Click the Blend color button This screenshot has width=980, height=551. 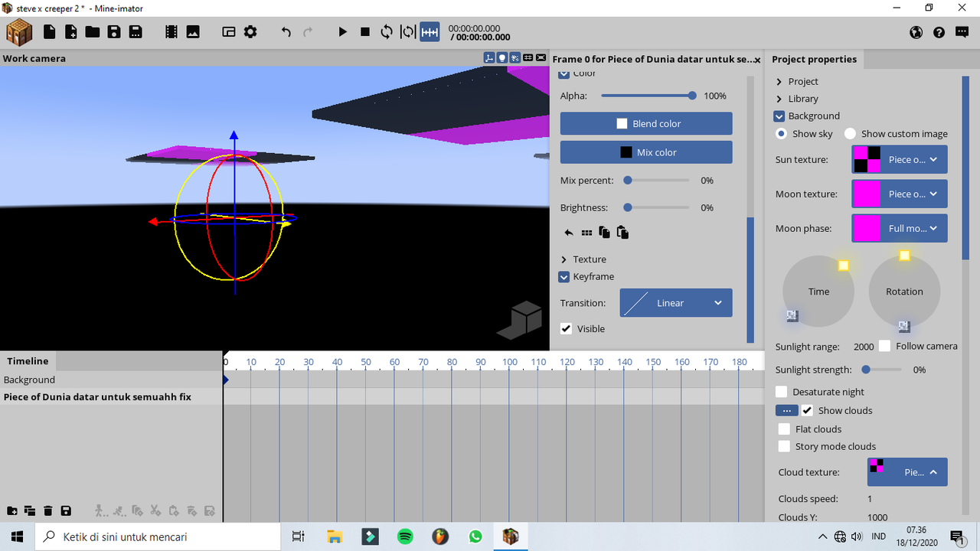tap(645, 123)
